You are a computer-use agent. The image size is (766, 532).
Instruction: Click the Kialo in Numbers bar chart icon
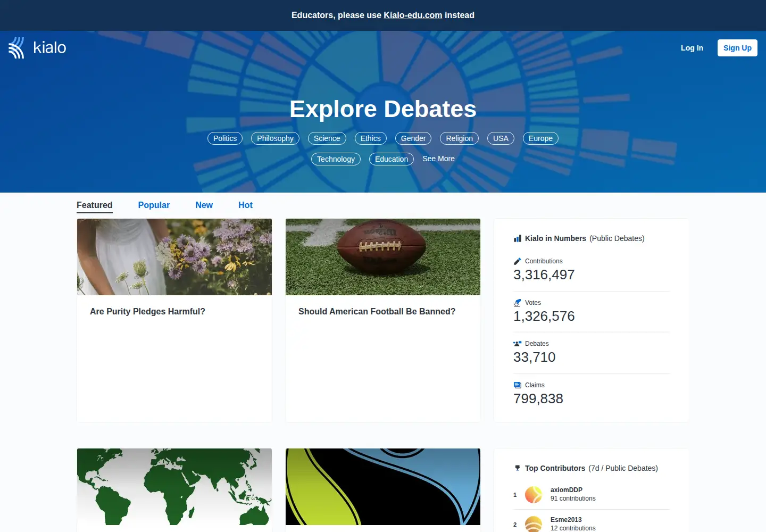[x=518, y=238]
